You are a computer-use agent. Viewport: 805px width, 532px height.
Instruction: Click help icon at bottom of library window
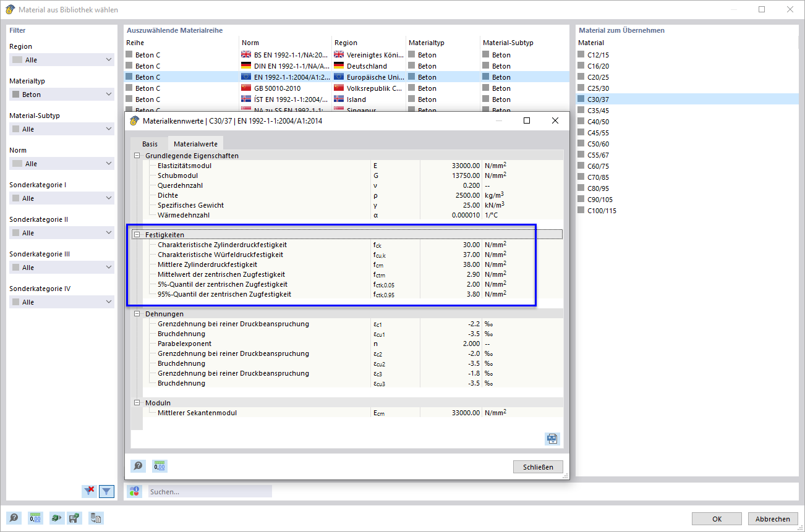[14, 518]
